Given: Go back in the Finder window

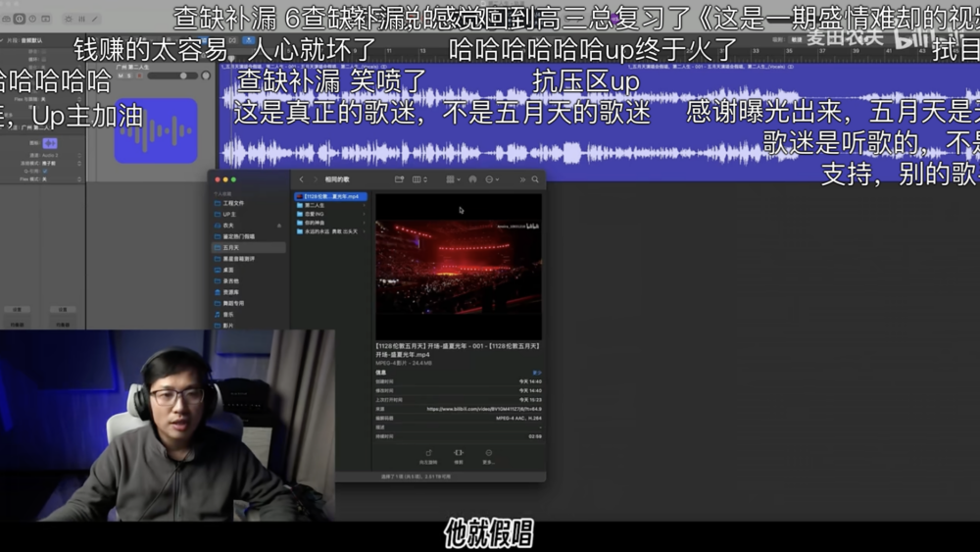Looking at the screenshot, I should (x=301, y=179).
